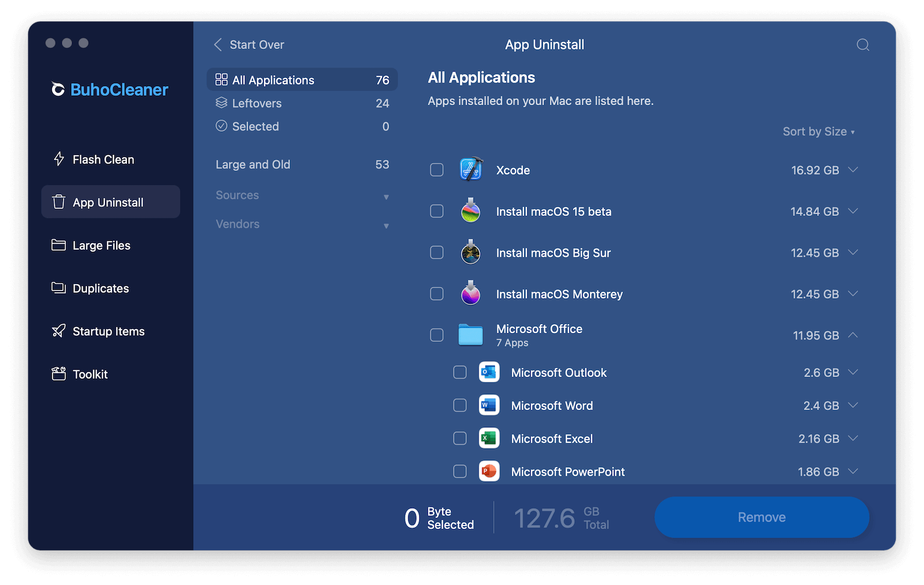Click the 127.6 GB Total value
The width and height of the screenshot is (924, 585).
(561, 517)
